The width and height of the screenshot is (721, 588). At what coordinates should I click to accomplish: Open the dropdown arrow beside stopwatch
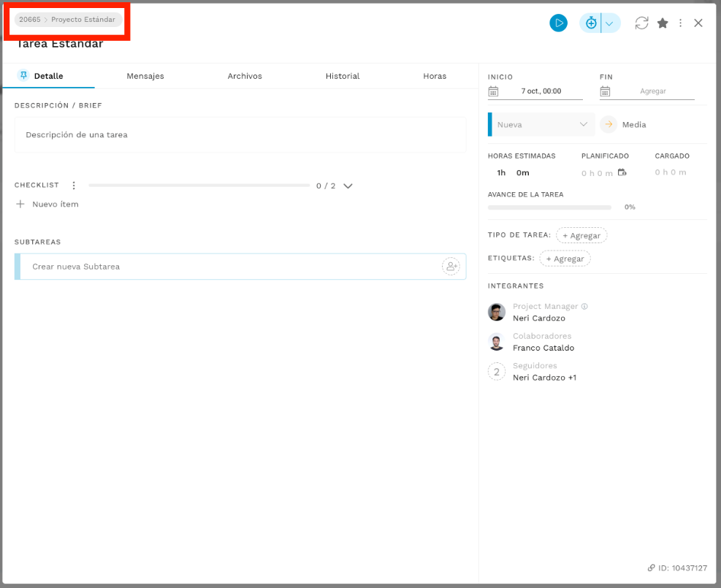(x=610, y=23)
